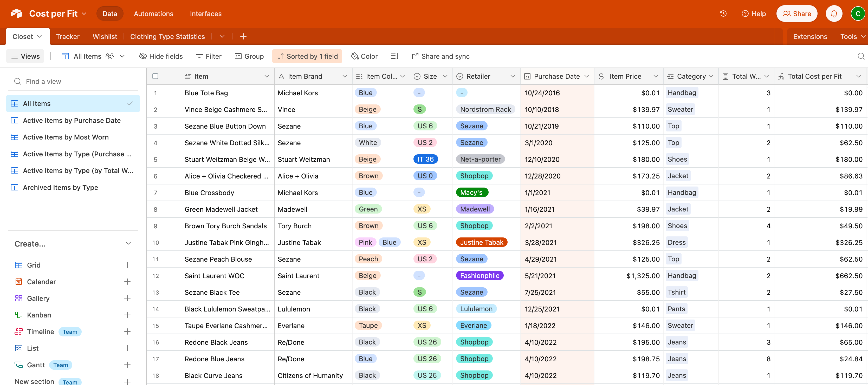Switch to the Wishlist table tab

coord(105,36)
